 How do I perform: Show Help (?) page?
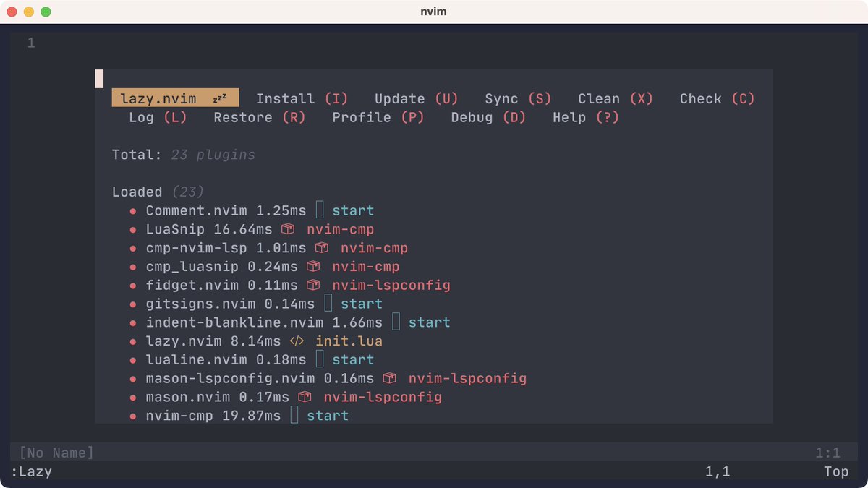586,117
